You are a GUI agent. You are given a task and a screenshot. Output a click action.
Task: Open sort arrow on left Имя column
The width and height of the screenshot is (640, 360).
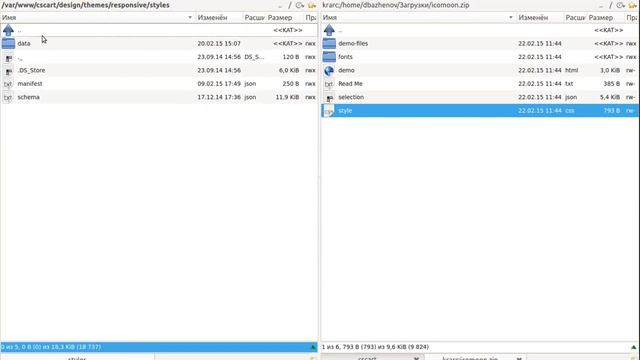tap(190, 18)
